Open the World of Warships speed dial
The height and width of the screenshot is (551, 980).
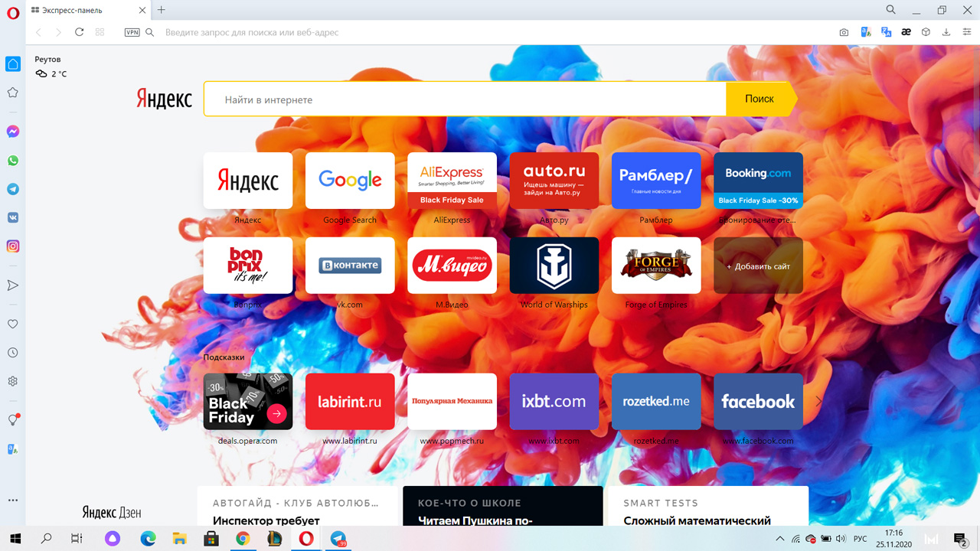click(x=554, y=266)
